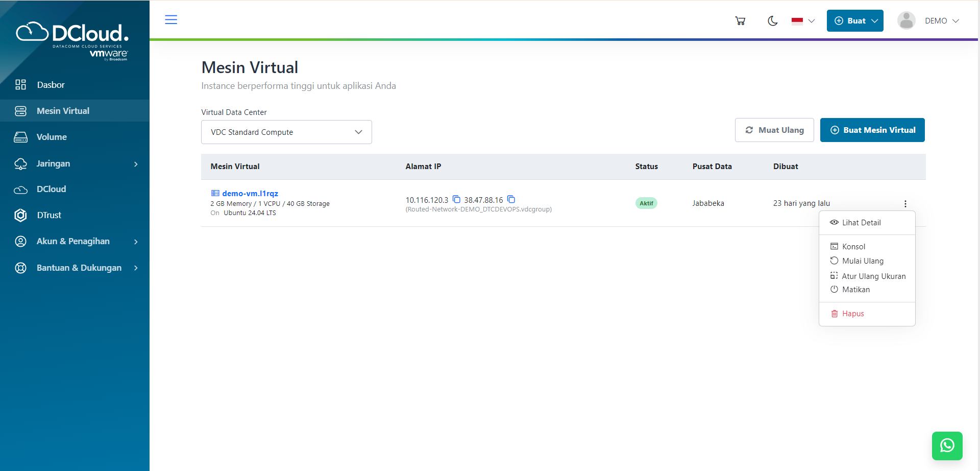Click the hamburger menu icon

pos(171,20)
